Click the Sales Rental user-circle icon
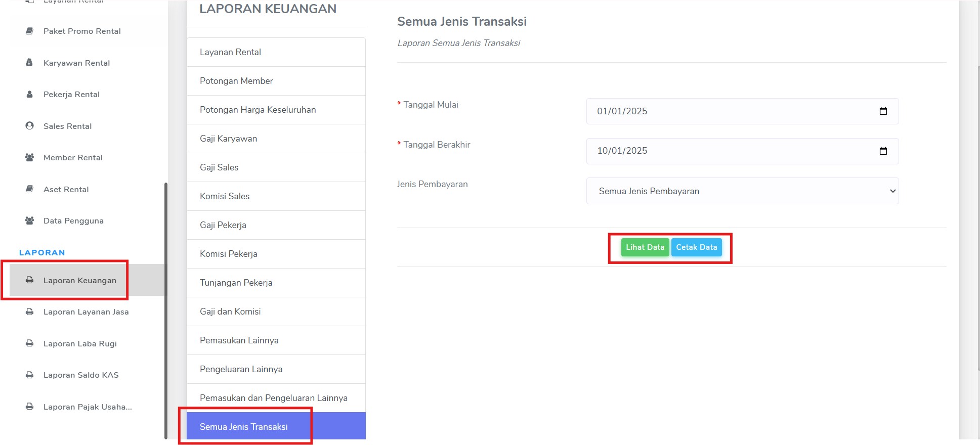980x445 pixels. click(x=30, y=126)
